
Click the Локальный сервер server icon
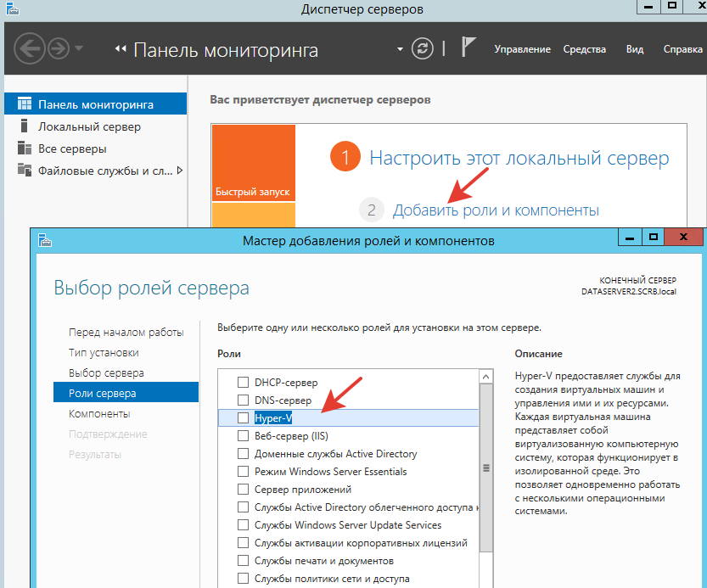point(25,126)
